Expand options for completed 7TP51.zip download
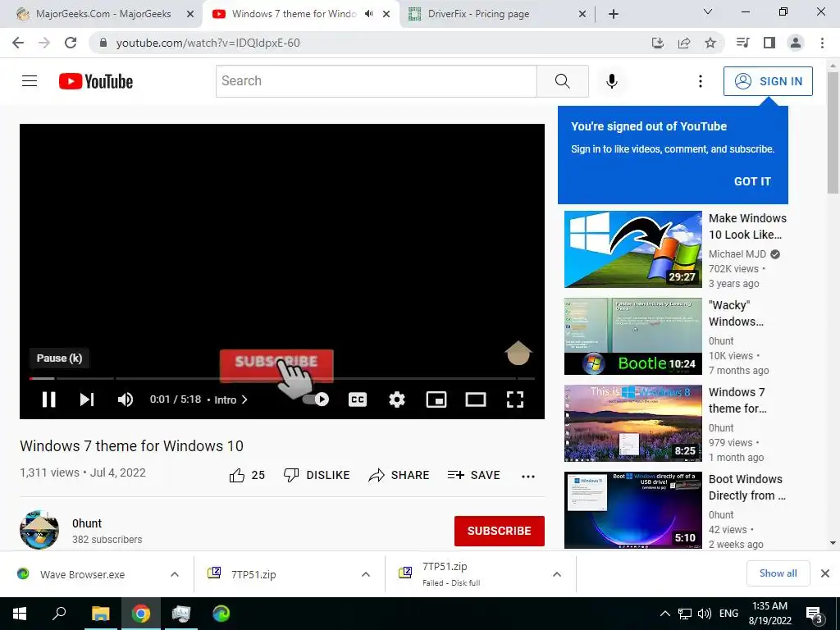840x630 pixels. (366, 574)
